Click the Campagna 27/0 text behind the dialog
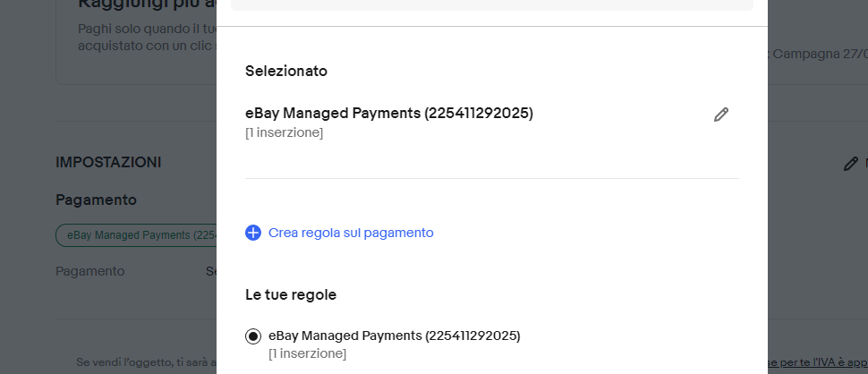This screenshot has width=868, height=374. (x=820, y=55)
